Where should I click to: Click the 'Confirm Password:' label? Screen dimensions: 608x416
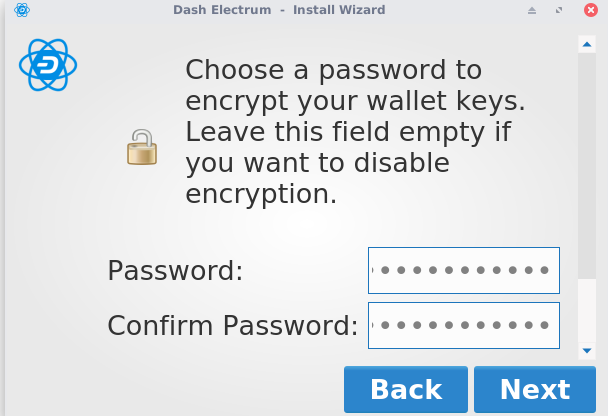point(232,326)
